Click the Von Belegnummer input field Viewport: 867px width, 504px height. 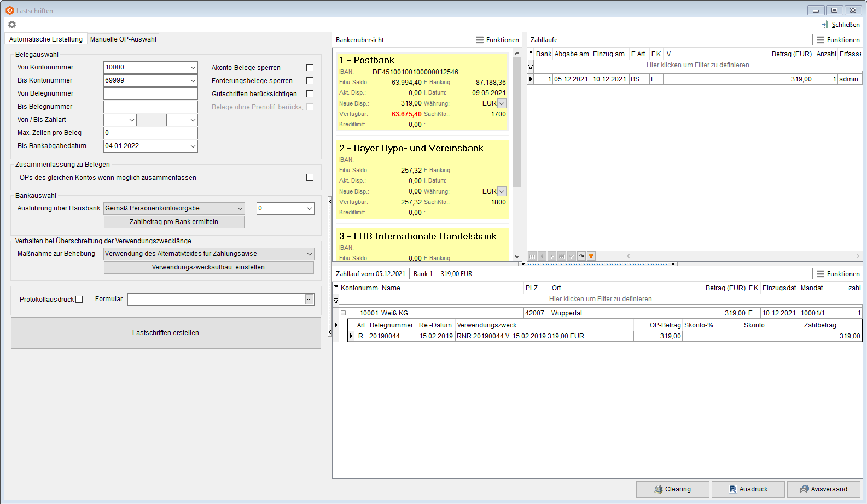pos(150,93)
